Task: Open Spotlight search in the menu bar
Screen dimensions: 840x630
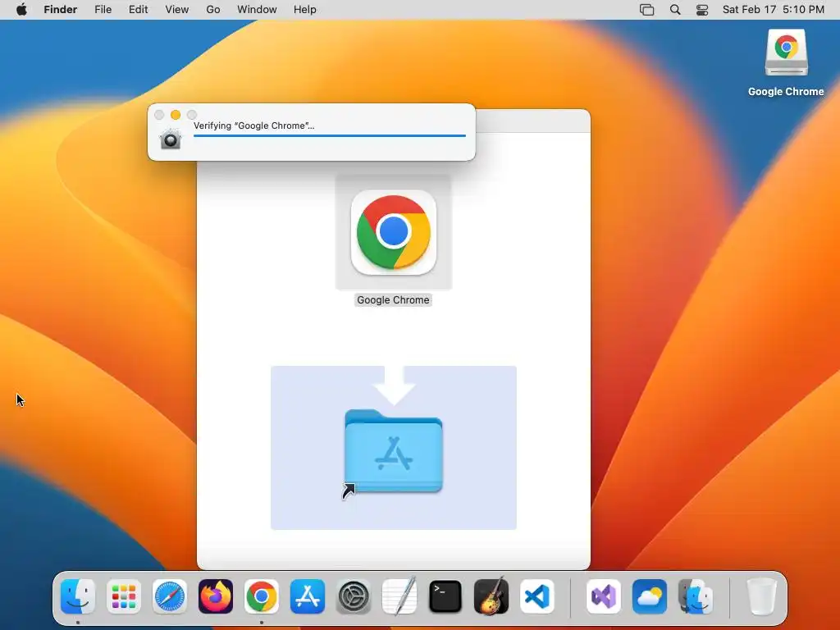Action: [x=675, y=10]
